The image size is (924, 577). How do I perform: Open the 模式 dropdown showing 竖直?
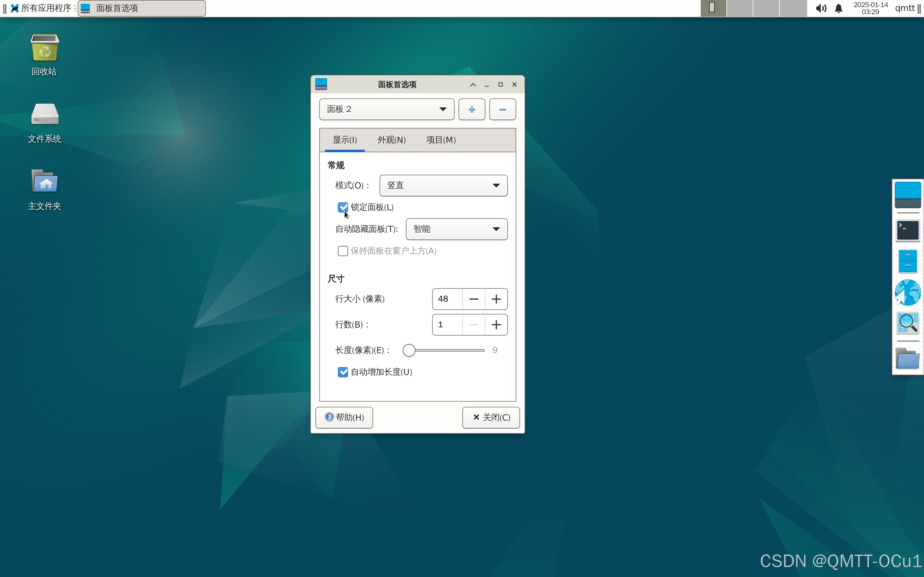443,186
